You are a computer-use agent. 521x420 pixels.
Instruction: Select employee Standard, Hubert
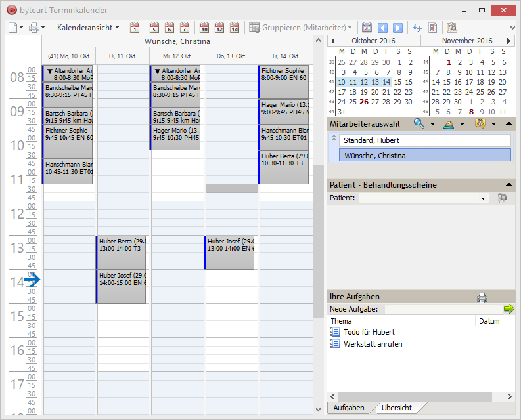pyautogui.click(x=424, y=140)
